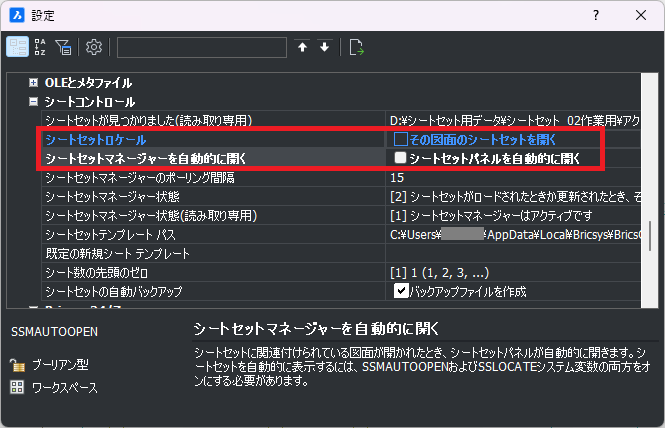Jump to previous search result arrow
665x428 pixels.
[x=303, y=47]
